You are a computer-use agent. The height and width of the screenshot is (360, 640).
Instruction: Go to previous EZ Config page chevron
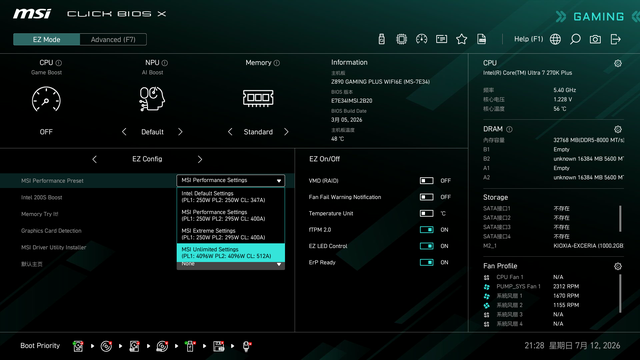pyautogui.click(x=95, y=159)
